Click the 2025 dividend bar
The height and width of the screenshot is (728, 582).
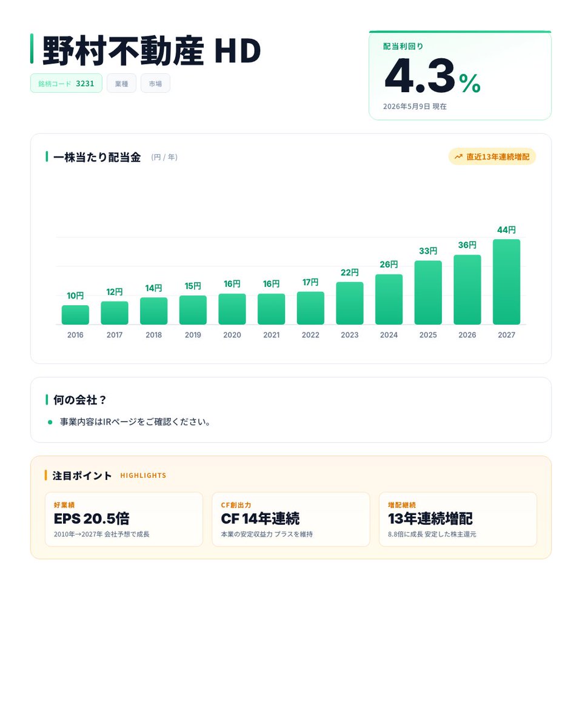(428, 292)
